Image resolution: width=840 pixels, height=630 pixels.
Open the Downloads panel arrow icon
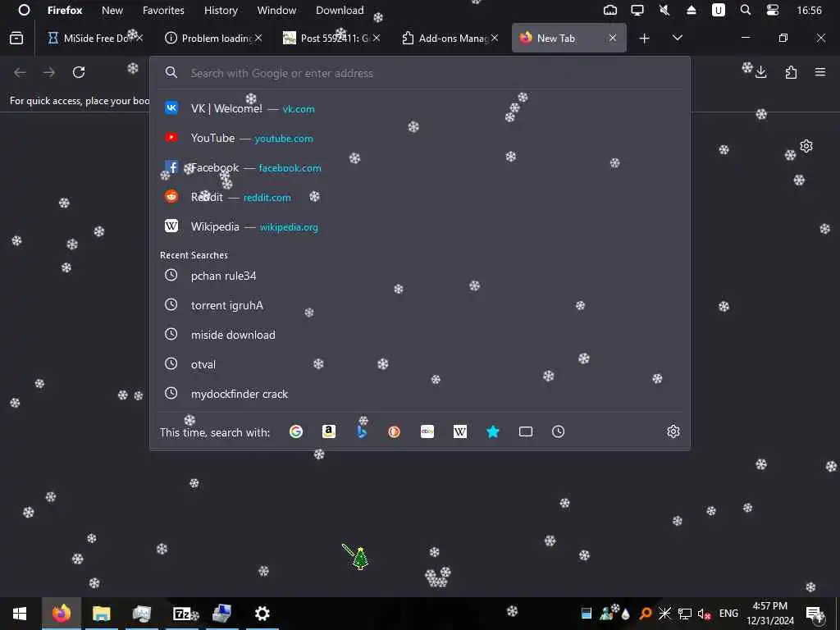760,72
